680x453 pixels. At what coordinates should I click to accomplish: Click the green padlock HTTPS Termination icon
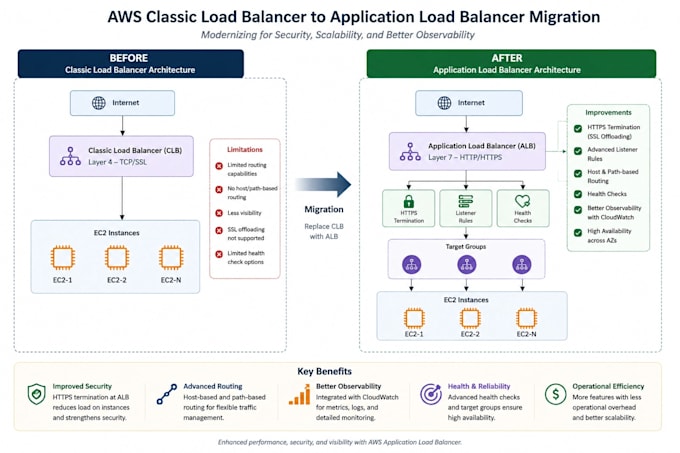pos(409,201)
